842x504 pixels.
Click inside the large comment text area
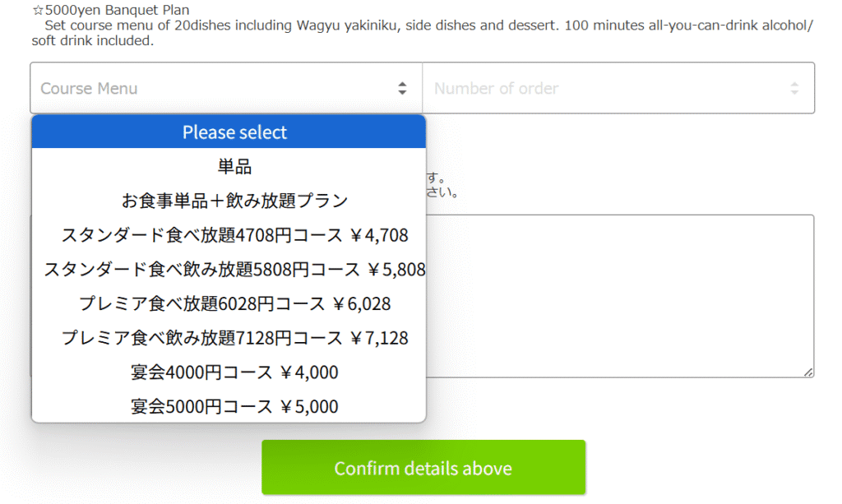click(x=620, y=296)
